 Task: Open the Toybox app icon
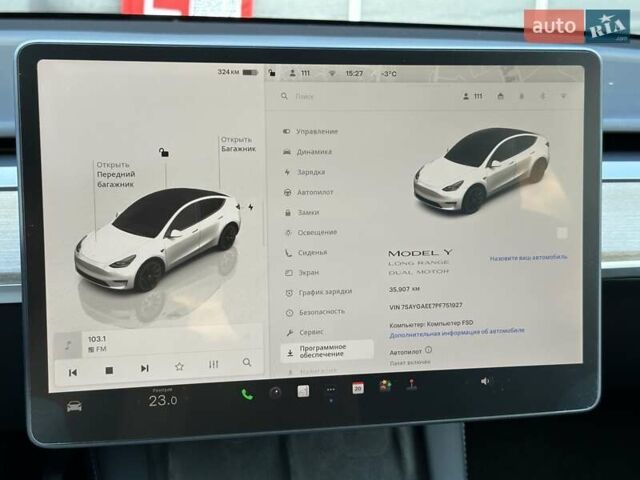[385, 386]
